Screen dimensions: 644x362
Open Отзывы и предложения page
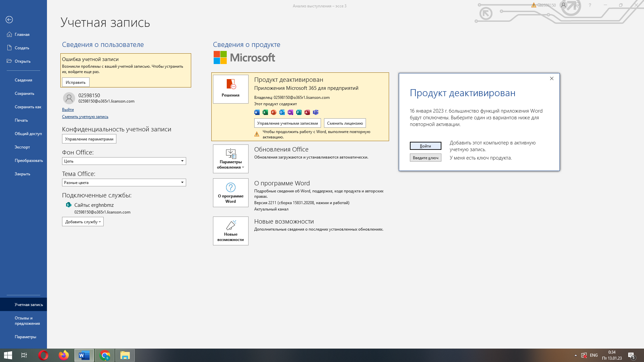click(x=23, y=321)
